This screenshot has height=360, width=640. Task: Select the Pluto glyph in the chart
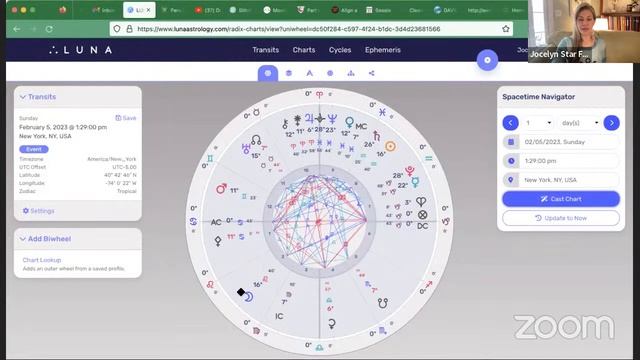[x=409, y=171]
